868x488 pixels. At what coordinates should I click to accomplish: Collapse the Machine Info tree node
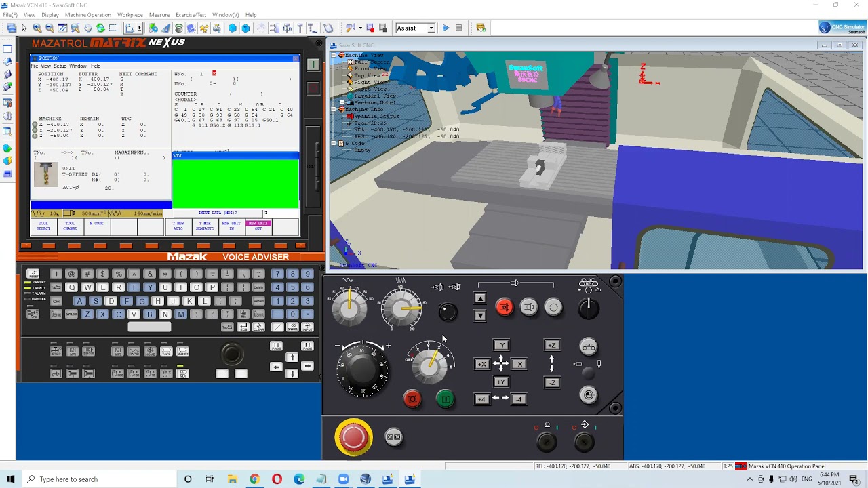pyautogui.click(x=333, y=109)
